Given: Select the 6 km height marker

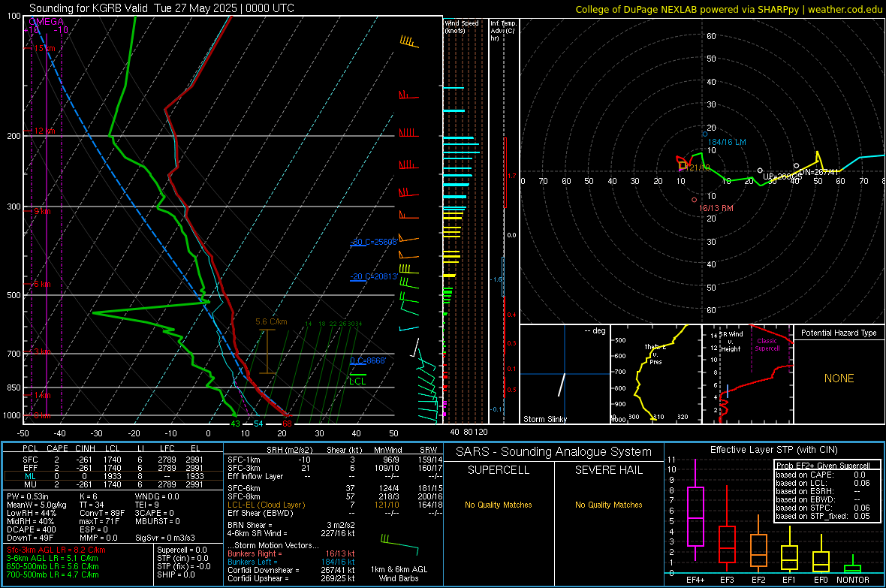Looking at the screenshot, I should point(42,285).
